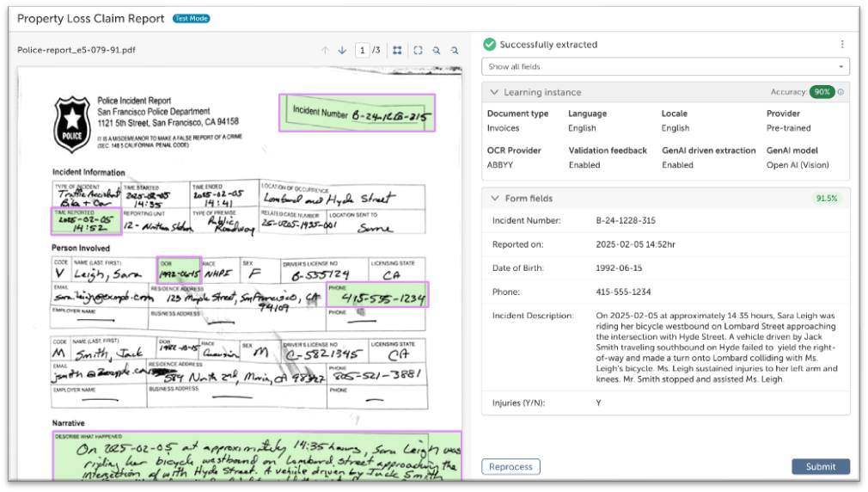868x492 pixels.
Task: Select the Phone field value 415-555-1234
Action: point(623,292)
